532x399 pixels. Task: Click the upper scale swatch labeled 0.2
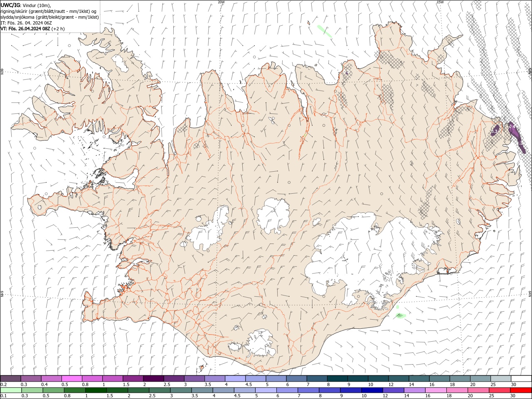10,378
